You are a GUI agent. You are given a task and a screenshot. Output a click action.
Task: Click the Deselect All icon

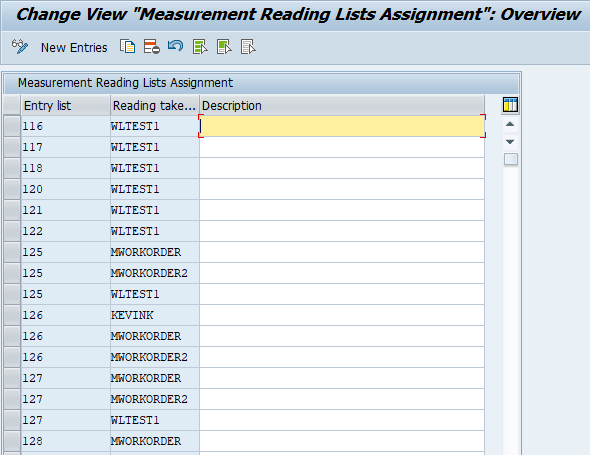pyautogui.click(x=248, y=47)
